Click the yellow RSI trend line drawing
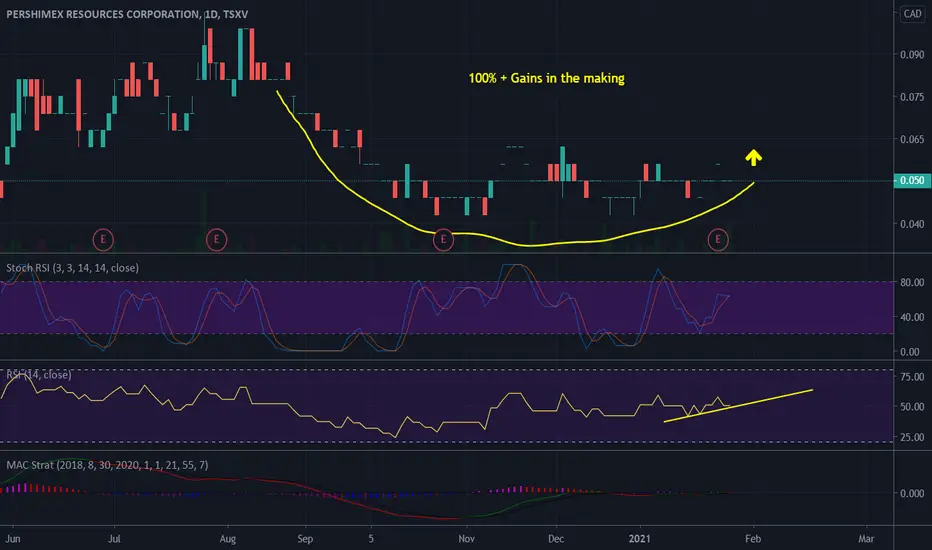 coord(738,406)
